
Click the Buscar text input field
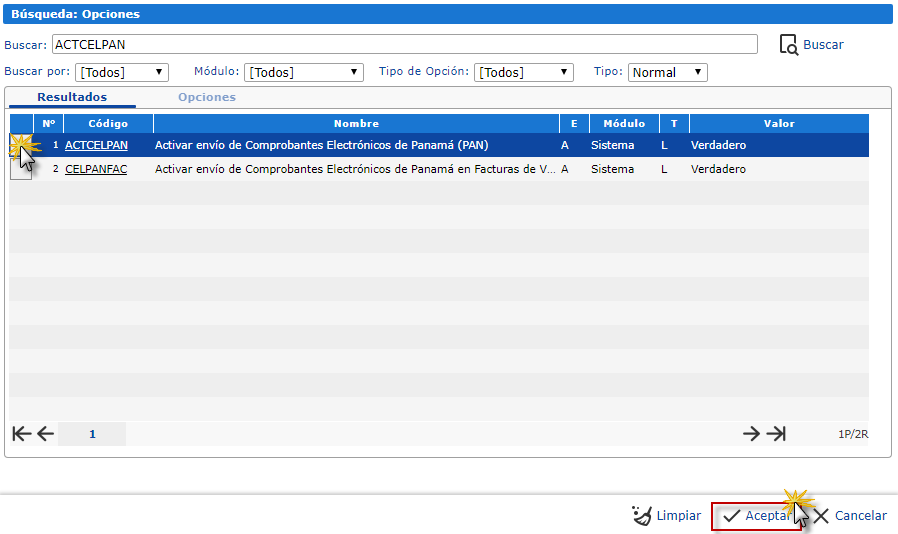tap(405, 44)
